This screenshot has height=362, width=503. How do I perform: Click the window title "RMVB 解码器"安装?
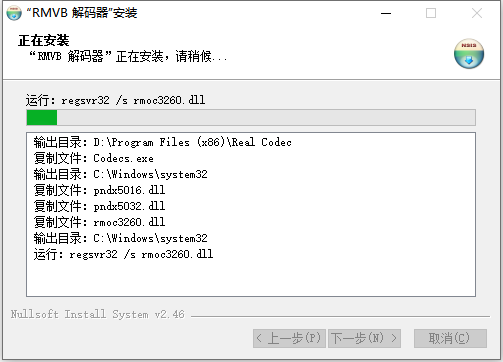coord(82,13)
